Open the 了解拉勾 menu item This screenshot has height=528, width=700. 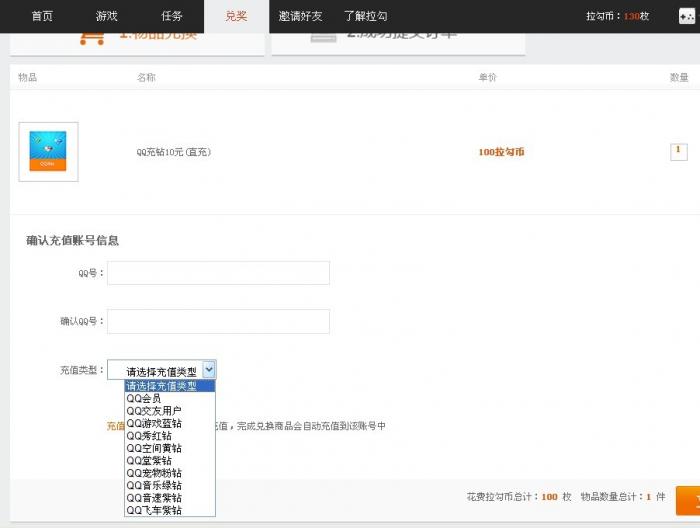[366, 17]
